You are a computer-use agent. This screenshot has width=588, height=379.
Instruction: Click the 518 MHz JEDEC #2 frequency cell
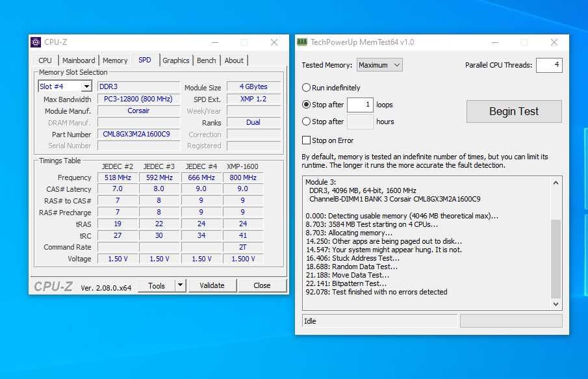[x=118, y=177]
